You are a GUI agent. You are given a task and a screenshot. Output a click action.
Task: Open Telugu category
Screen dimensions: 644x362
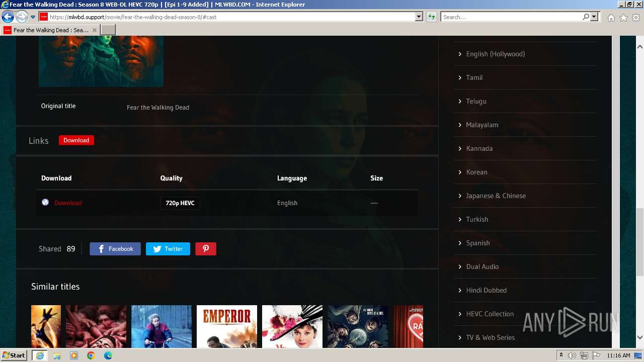[476, 101]
